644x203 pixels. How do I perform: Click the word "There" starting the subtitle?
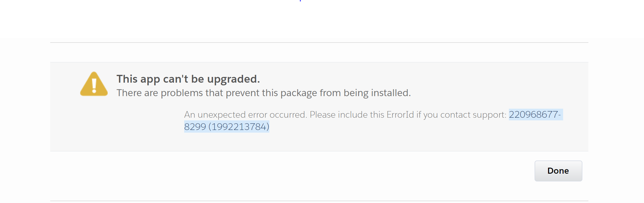[x=129, y=93]
